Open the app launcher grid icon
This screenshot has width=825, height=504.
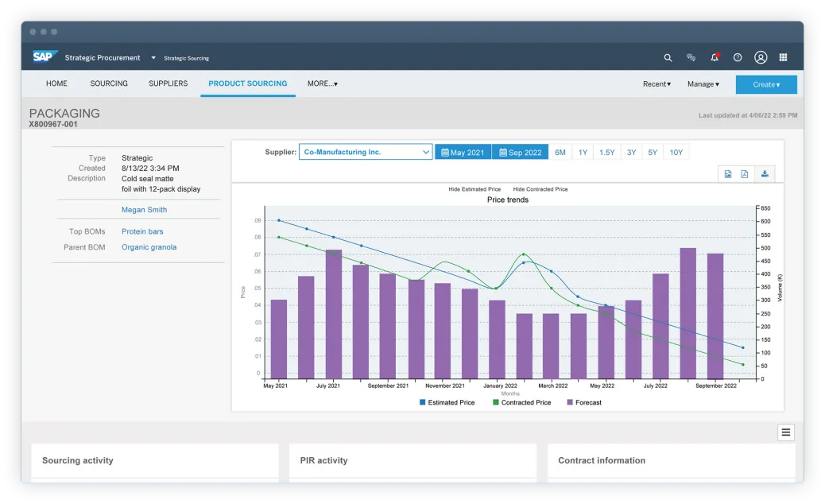[x=784, y=58]
